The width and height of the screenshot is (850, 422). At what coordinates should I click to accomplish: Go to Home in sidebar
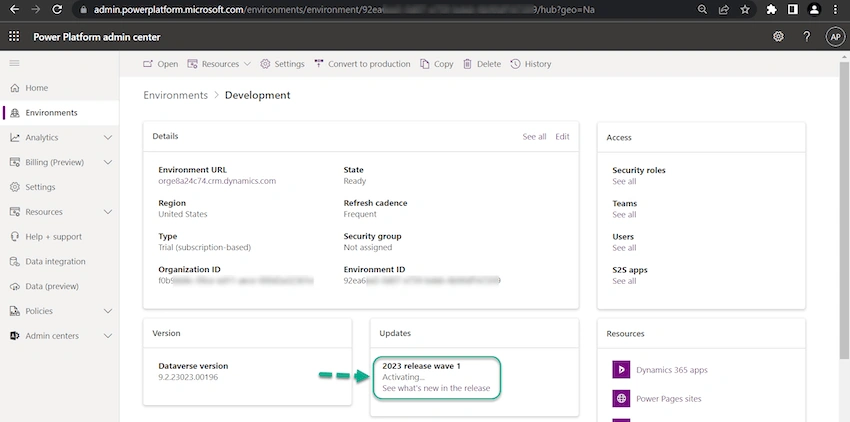36,88
